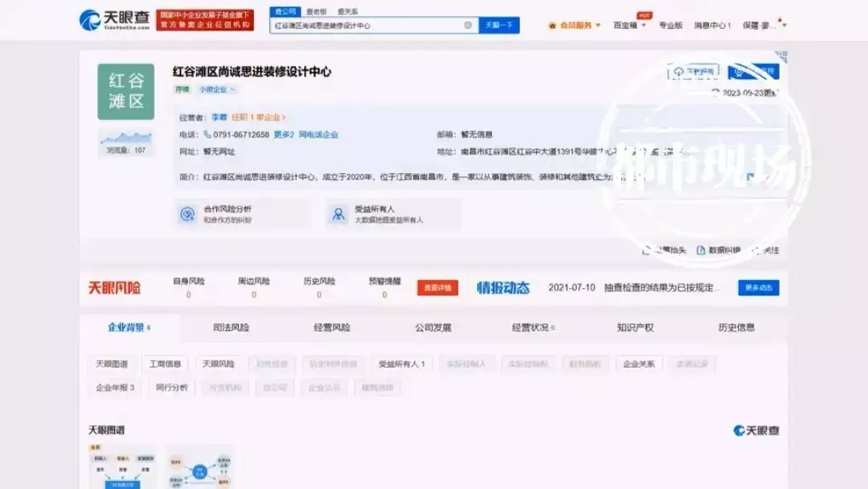Switch to the 查关系 search tab
The image size is (868, 489).
348,11
